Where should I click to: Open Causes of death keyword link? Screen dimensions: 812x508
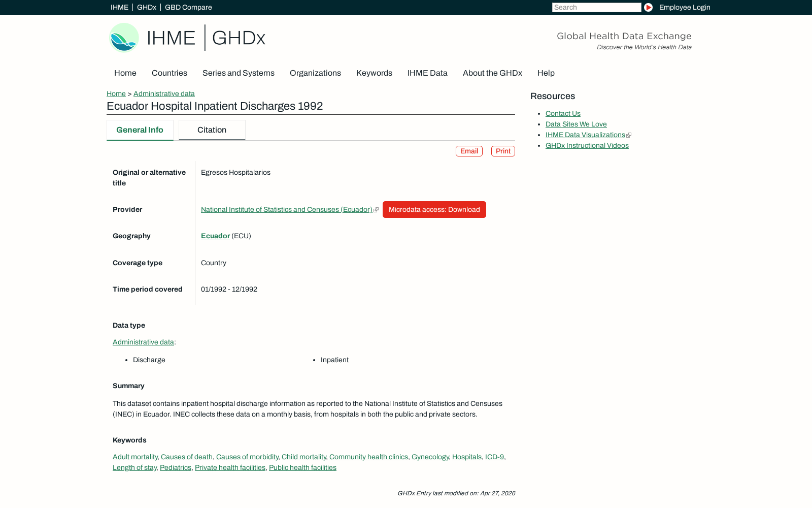[x=187, y=457]
